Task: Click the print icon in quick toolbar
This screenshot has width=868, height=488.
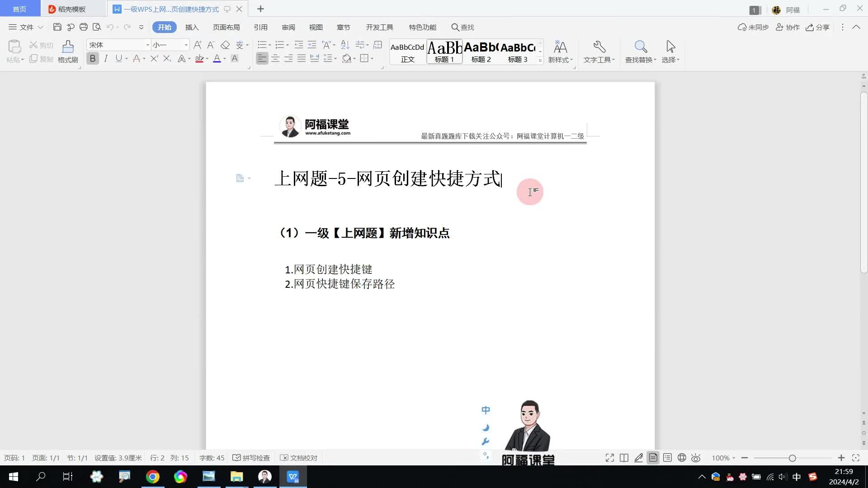Action: 83,27
